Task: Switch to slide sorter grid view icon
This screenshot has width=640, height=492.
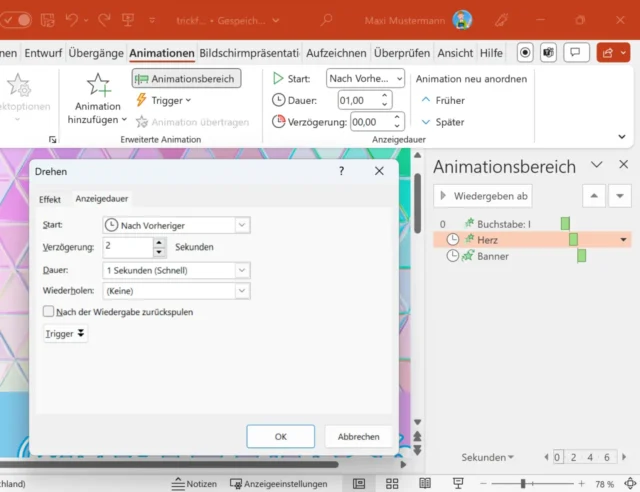Action: (x=388, y=483)
